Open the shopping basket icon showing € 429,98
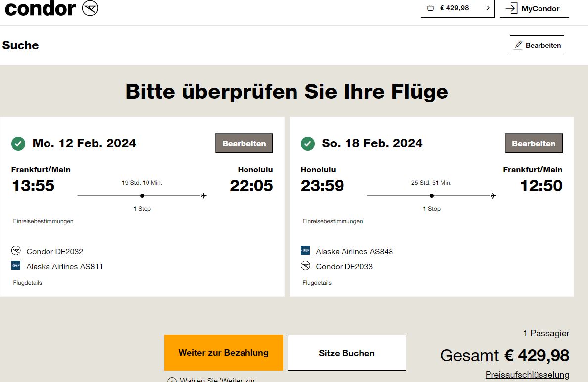 point(431,8)
